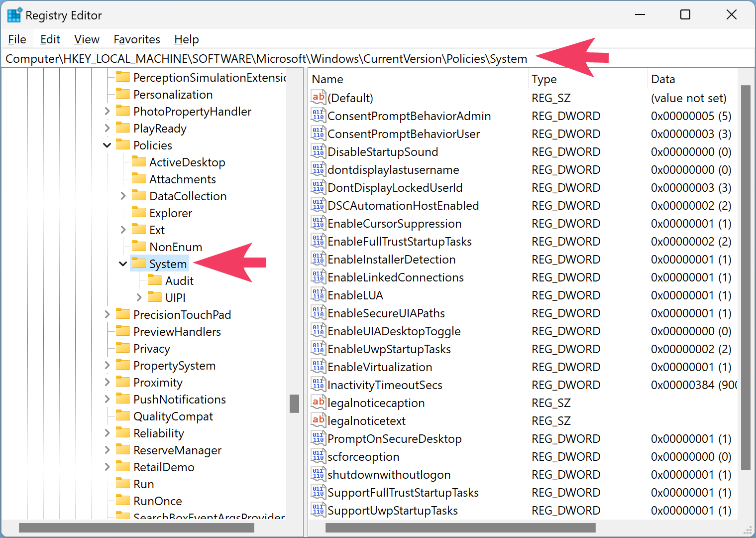Collapse the Policies tree node
The height and width of the screenshot is (538, 756).
pyautogui.click(x=107, y=145)
